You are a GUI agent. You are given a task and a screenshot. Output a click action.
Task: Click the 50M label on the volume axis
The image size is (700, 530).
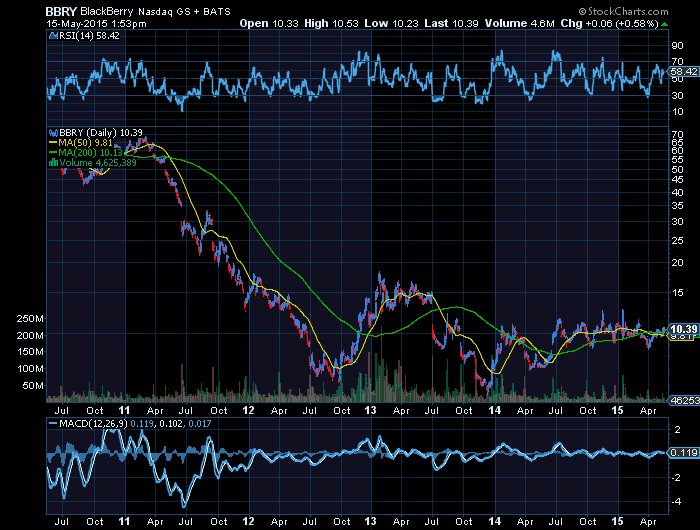pyautogui.click(x=33, y=385)
